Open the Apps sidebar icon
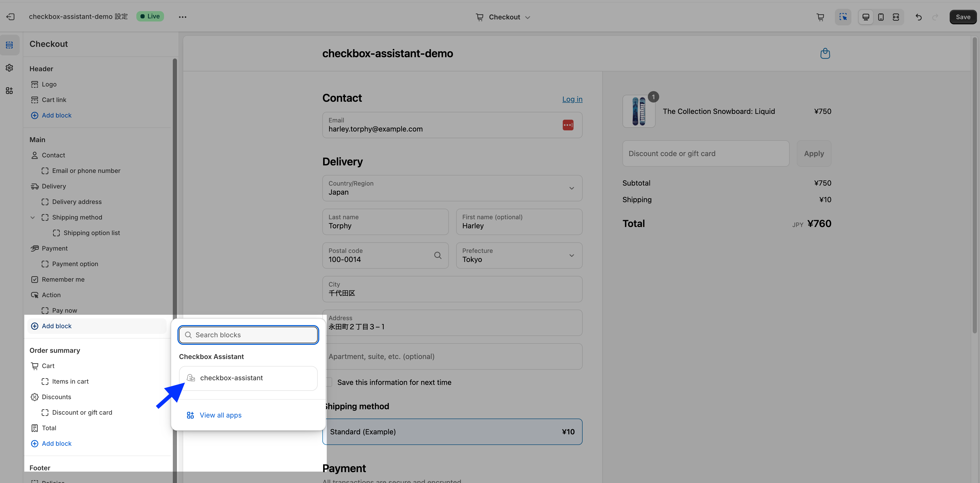The width and height of the screenshot is (980, 483). pos(10,91)
